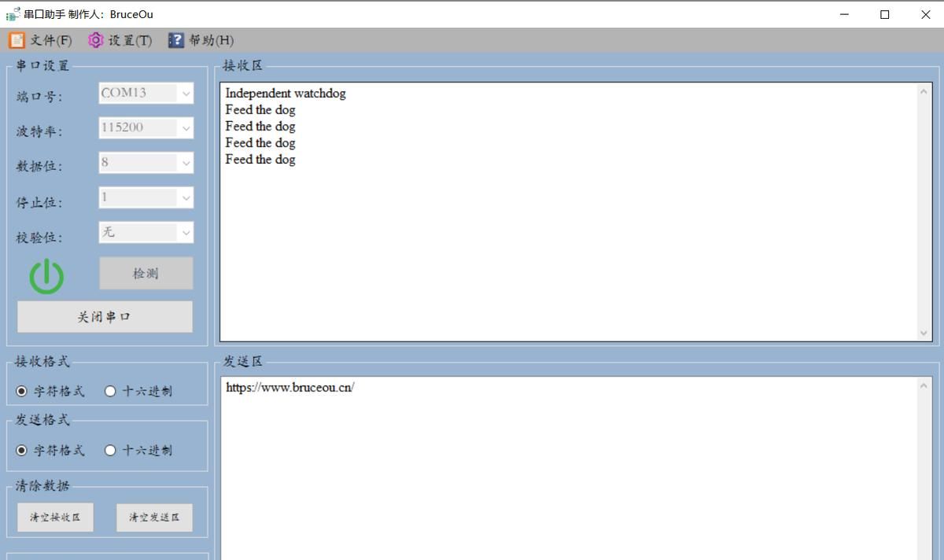Click the green power status icon
Viewport: 944px width, 560px height.
[x=46, y=276]
